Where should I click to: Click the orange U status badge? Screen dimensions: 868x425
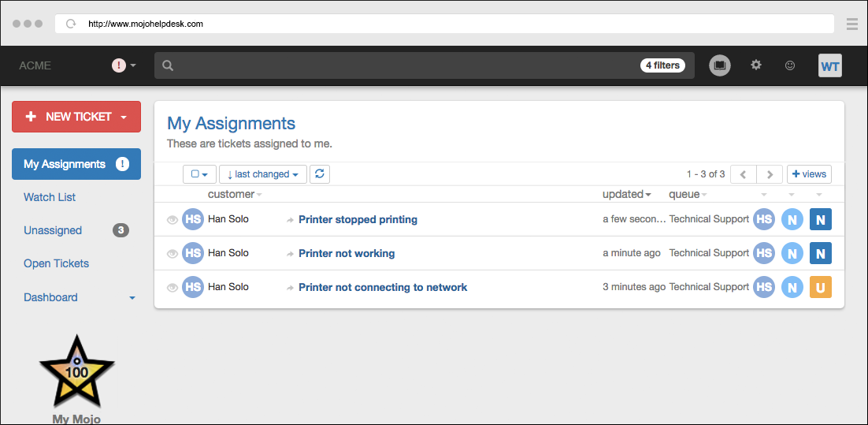pyautogui.click(x=820, y=288)
